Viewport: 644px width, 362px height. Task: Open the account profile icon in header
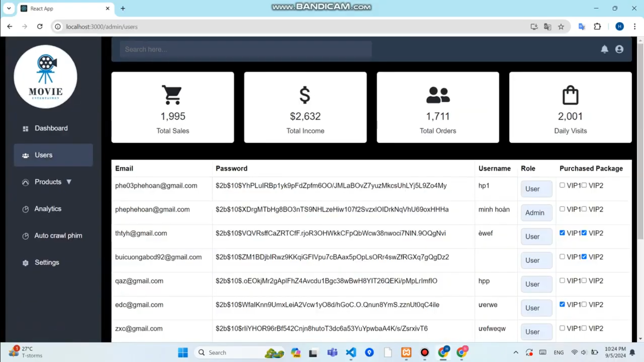click(x=619, y=49)
